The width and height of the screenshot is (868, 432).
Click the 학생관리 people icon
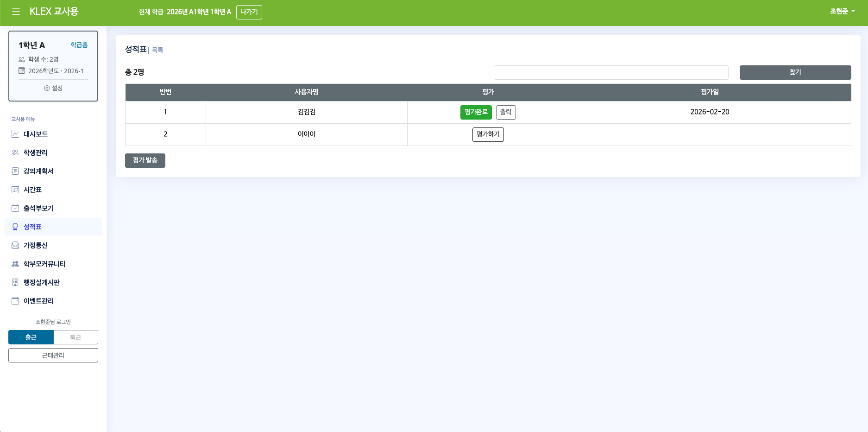tap(15, 152)
